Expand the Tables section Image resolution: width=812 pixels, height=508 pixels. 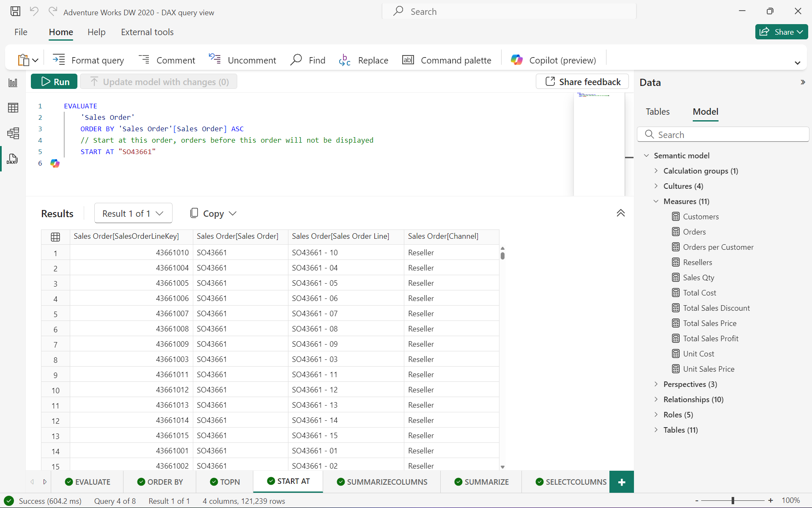(x=656, y=430)
